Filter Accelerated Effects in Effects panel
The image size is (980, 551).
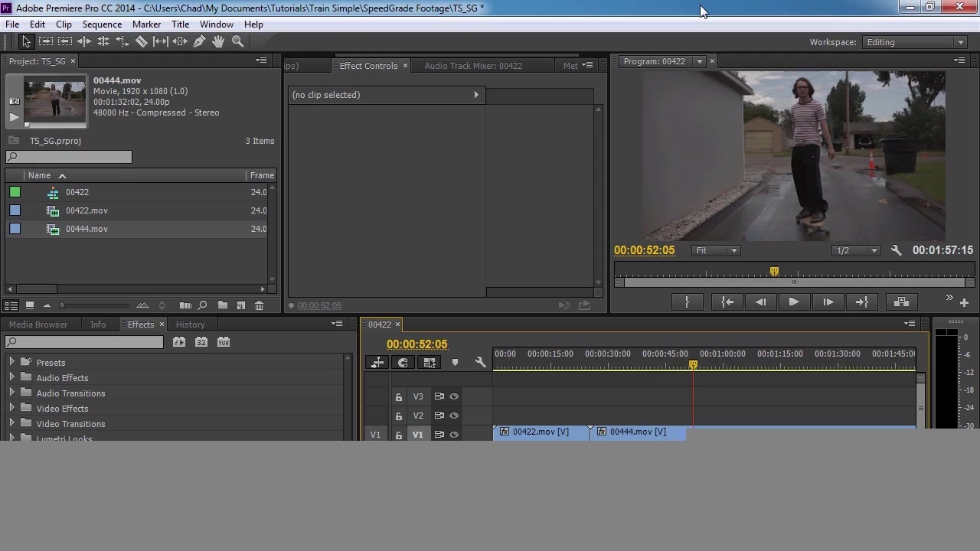pos(179,342)
